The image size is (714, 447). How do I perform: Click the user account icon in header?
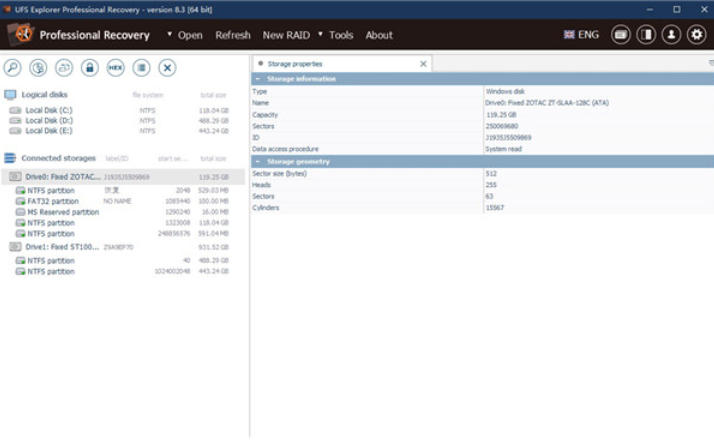[x=672, y=35]
